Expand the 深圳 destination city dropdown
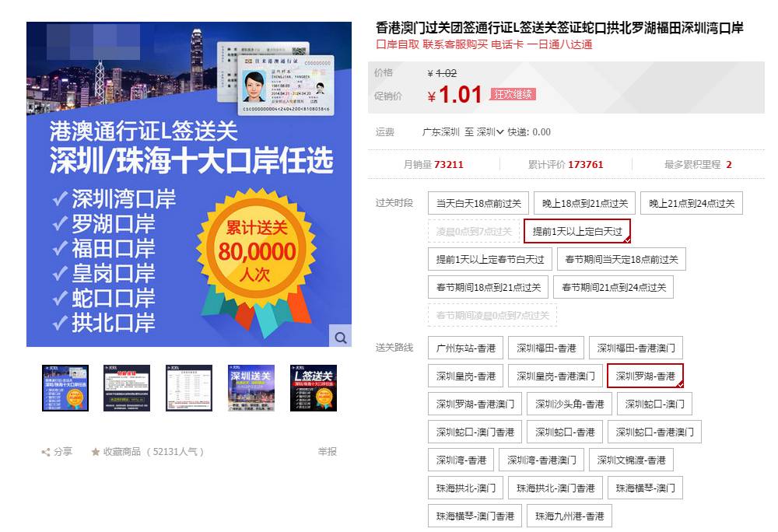This screenshot has width=778, height=532. 490,132
